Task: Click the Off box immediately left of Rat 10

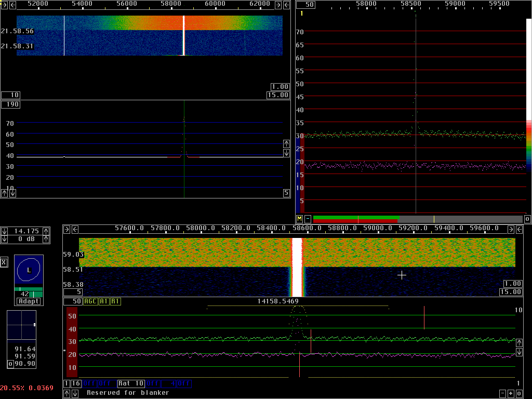Action: (107, 384)
